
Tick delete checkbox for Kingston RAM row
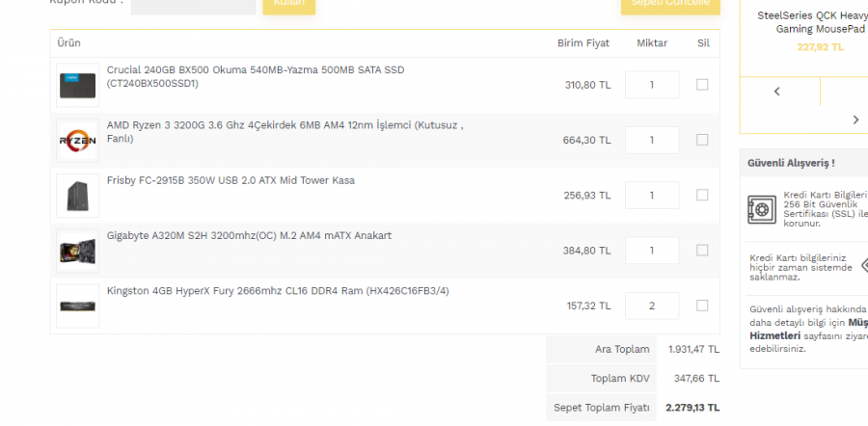[702, 306]
